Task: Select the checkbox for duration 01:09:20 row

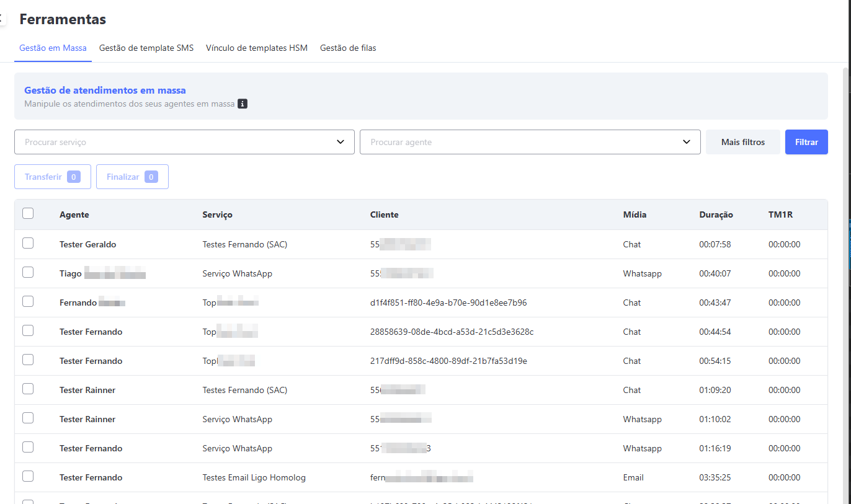Action: (x=28, y=389)
